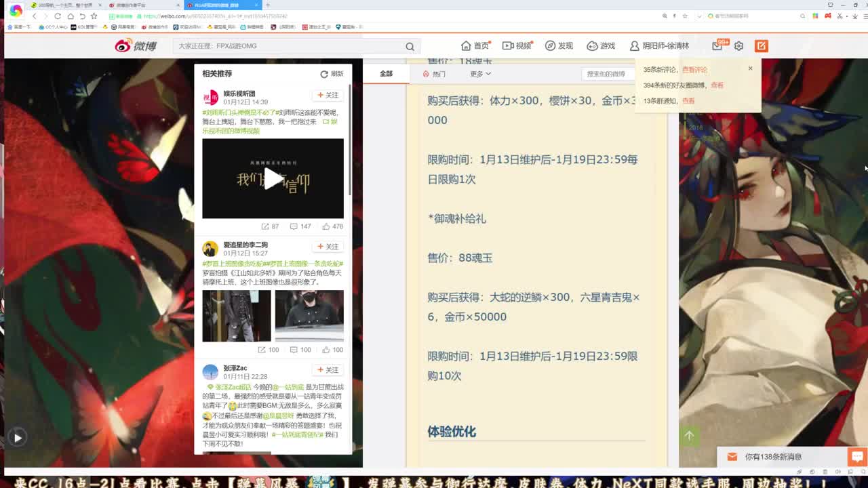Play the 娱乐视听团 video

click(x=273, y=178)
